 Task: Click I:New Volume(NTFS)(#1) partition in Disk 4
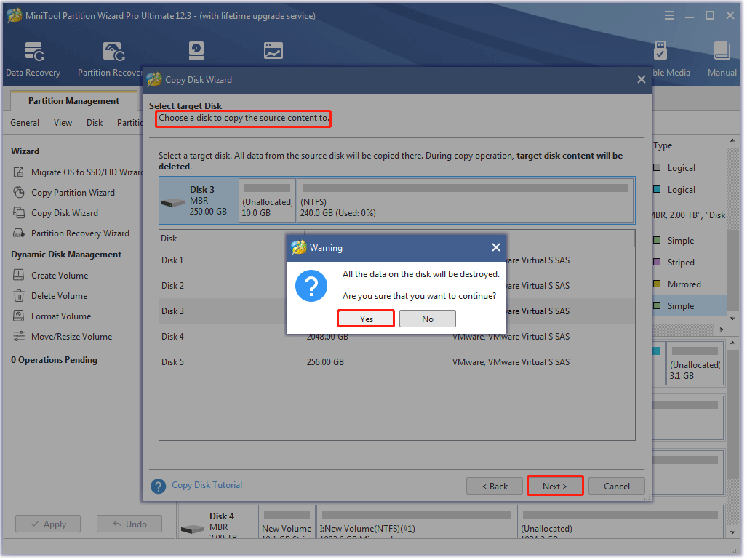pos(418,524)
